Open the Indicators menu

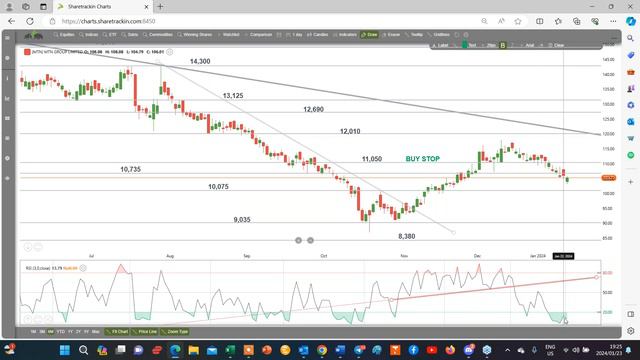click(x=345, y=35)
